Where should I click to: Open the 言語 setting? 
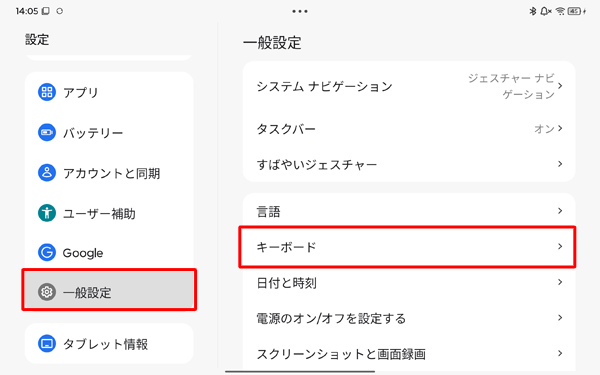409,211
